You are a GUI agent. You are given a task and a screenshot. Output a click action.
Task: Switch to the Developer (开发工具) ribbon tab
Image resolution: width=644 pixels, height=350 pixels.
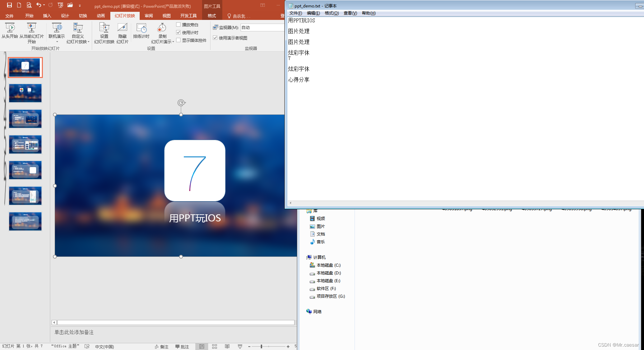pyautogui.click(x=189, y=16)
